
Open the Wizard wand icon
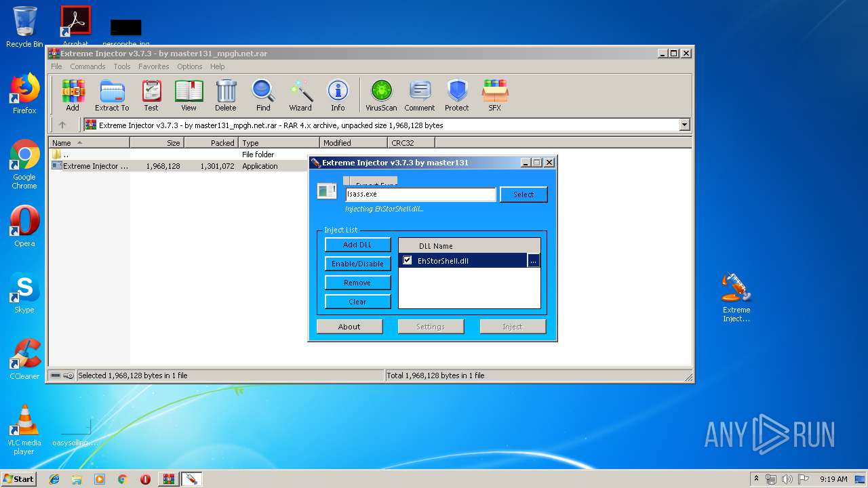(300, 95)
